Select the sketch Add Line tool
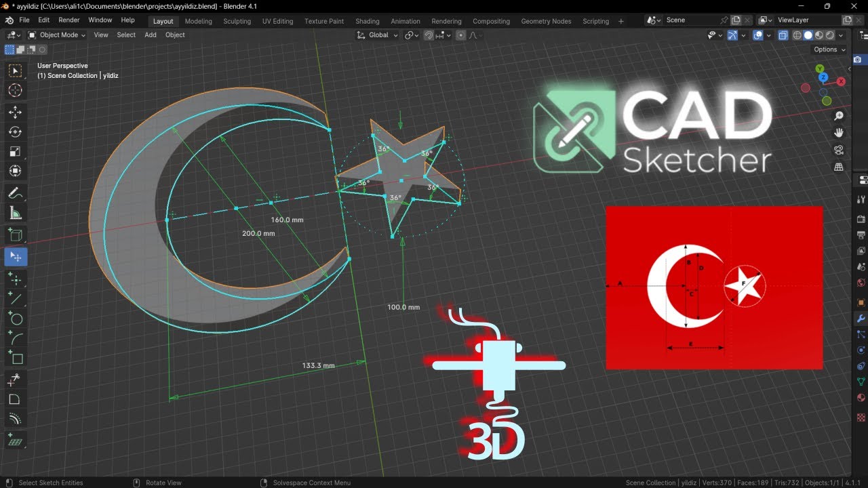Image resolution: width=868 pixels, height=488 pixels. coord(15,298)
